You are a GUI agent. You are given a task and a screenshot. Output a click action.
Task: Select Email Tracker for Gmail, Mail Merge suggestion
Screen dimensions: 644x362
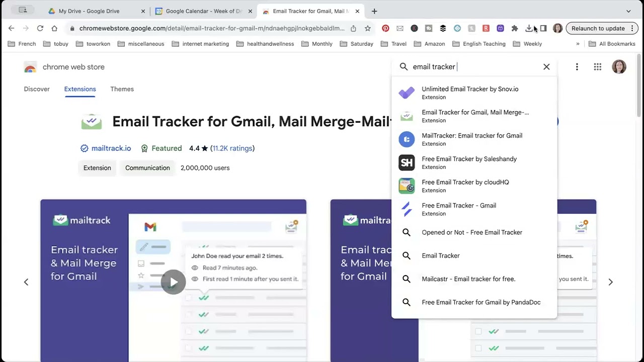click(474, 116)
